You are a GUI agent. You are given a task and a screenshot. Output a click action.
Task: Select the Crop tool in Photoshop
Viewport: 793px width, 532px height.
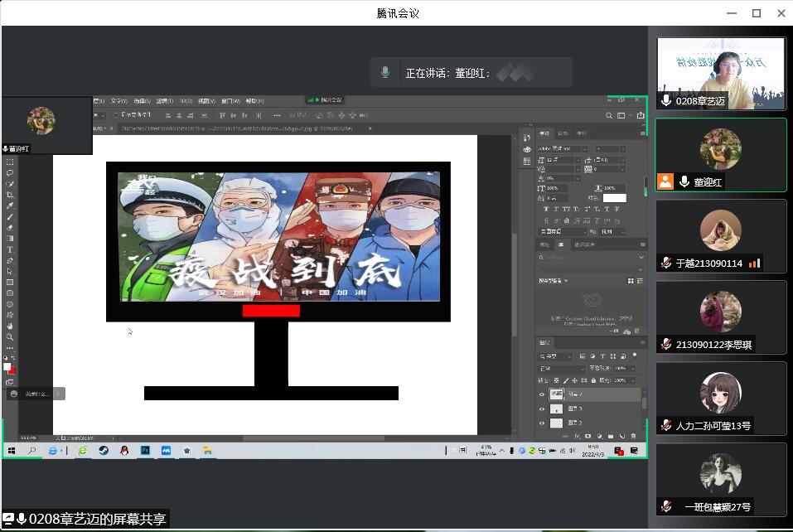[10, 196]
